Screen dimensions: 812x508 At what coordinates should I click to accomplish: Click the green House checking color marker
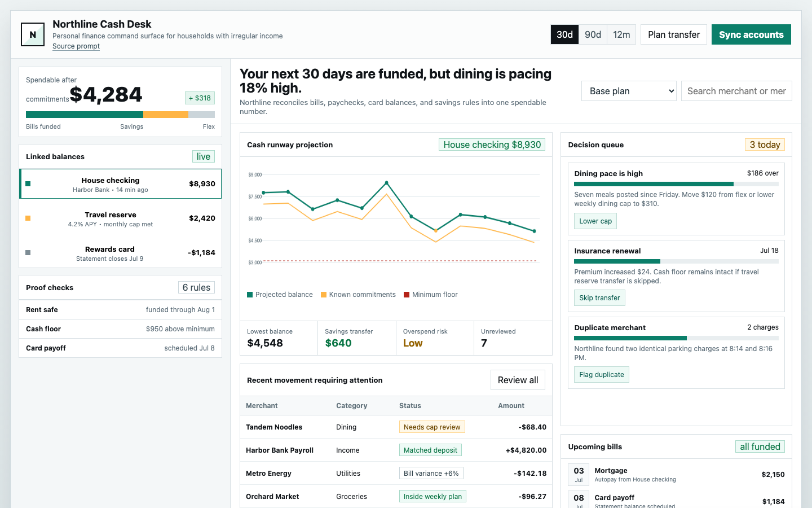(x=28, y=184)
